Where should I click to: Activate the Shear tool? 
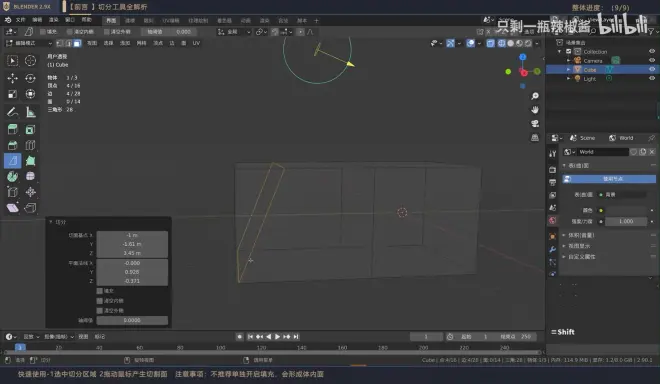pyautogui.click(x=12, y=208)
